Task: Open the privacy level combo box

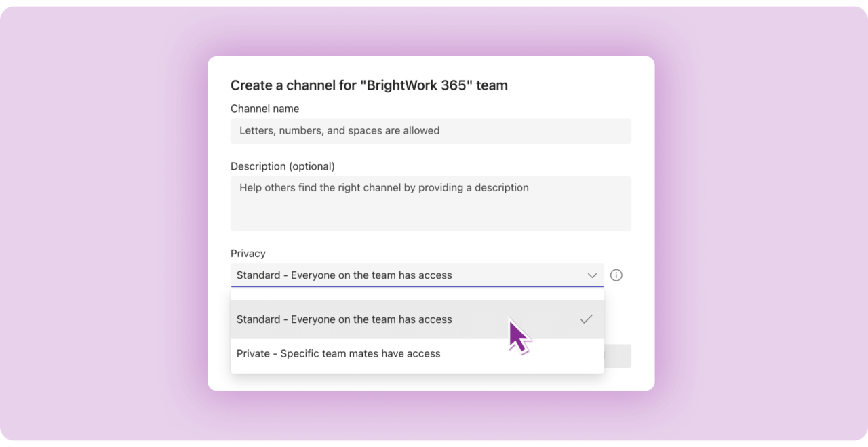Action: pyautogui.click(x=417, y=275)
